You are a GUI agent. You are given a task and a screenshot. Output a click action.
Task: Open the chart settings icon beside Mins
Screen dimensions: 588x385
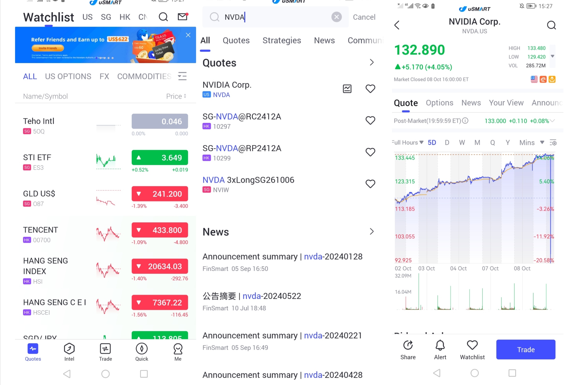tap(553, 143)
